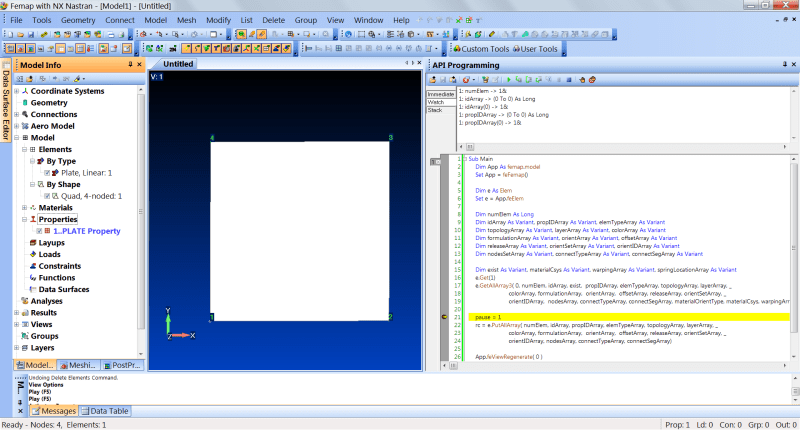The width and height of the screenshot is (800, 430).
Task: Select the Immediate tab in API Programming
Action: 441,94
